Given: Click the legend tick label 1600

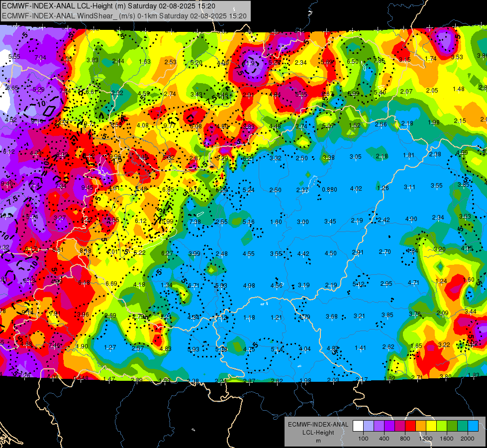Looking at the screenshot, I should [447, 439].
